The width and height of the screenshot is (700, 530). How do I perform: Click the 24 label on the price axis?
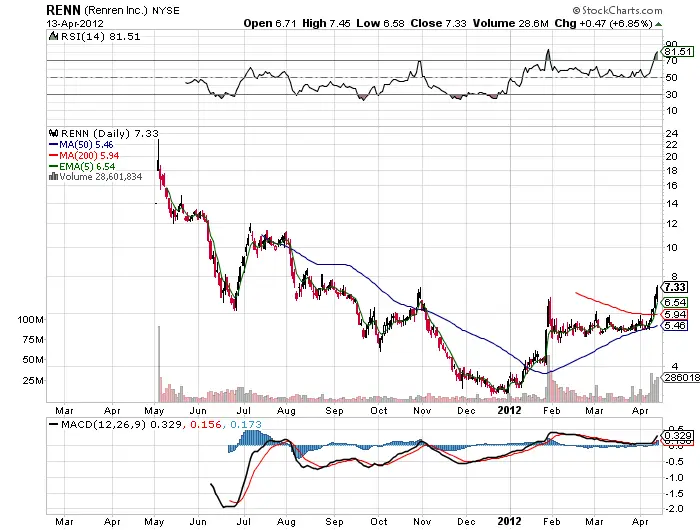click(671, 134)
